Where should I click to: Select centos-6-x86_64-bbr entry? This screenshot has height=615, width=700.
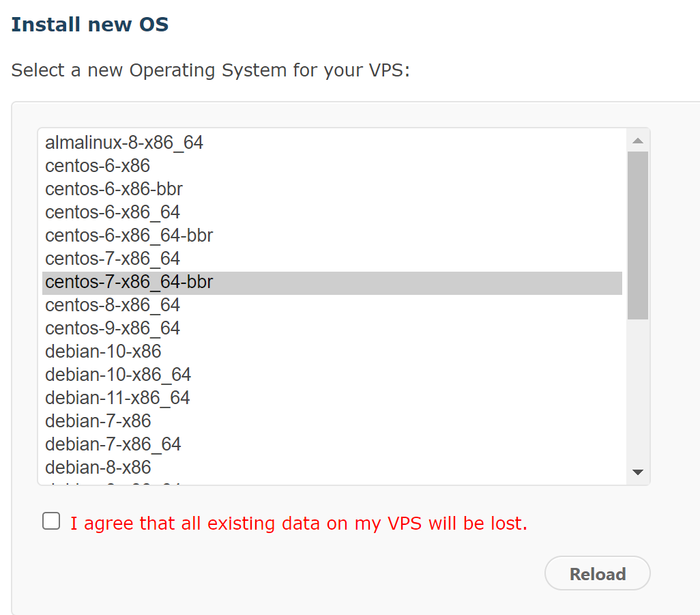click(129, 235)
